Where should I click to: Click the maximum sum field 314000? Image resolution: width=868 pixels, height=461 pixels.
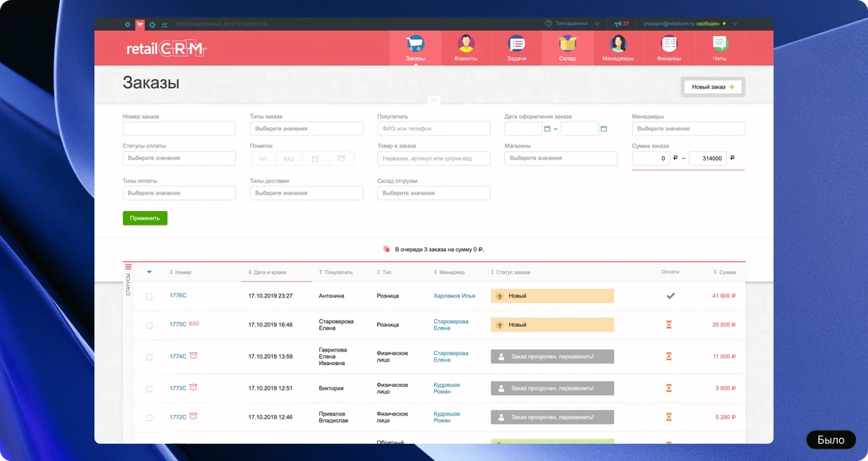coord(708,158)
